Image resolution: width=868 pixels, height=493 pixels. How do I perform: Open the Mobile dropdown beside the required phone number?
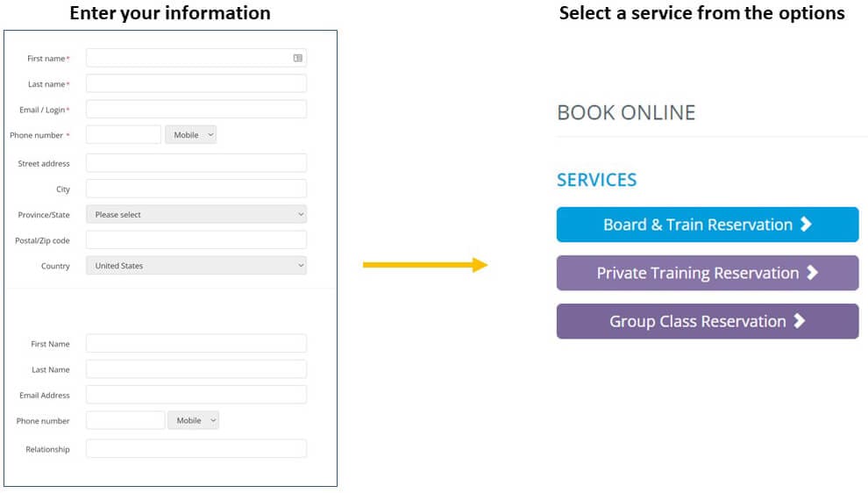(x=190, y=135)
